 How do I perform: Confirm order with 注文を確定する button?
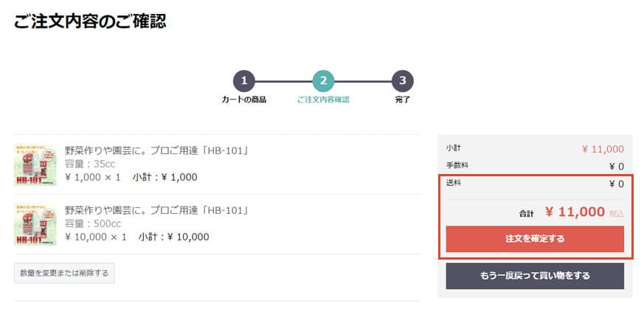point(535,239)
